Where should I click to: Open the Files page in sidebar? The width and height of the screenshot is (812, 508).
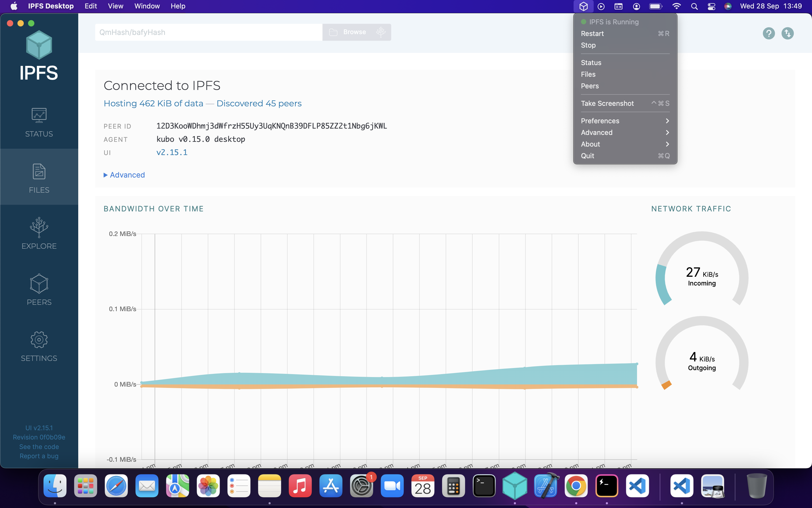click(x=39, y=177)
